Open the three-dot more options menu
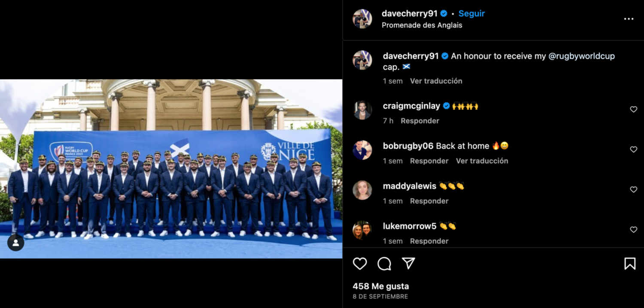The image size is (644, 308). pos(629,19)
